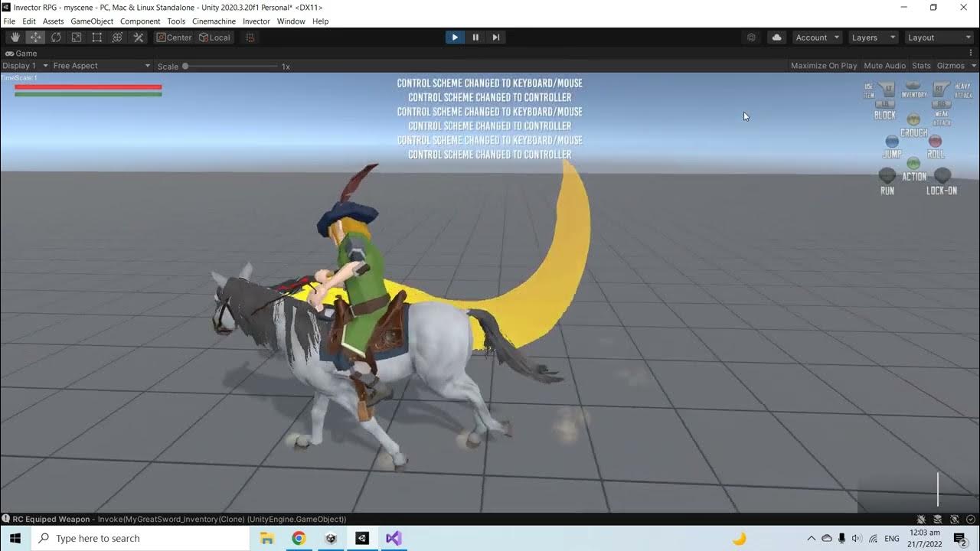Open the cloud services button
Viewport: 980px width, 551px height.
(x=776, y=37)
